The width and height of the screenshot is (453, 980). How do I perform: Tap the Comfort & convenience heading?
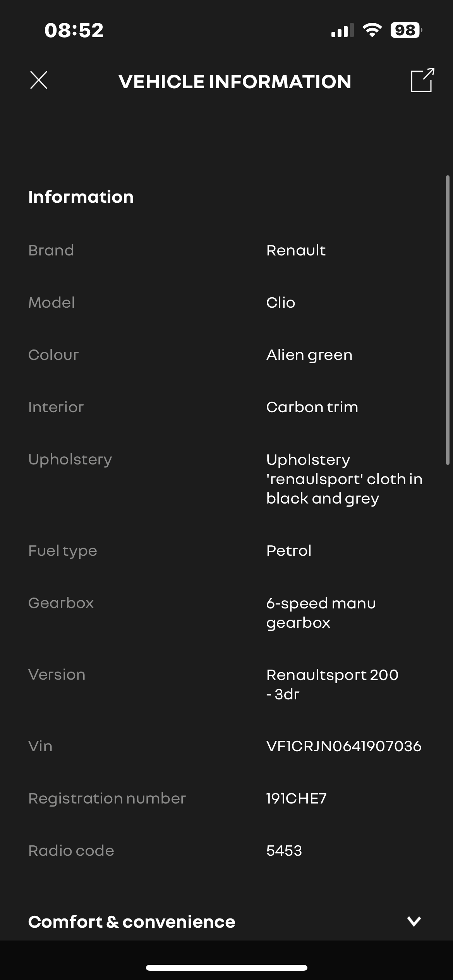point(132,922)
